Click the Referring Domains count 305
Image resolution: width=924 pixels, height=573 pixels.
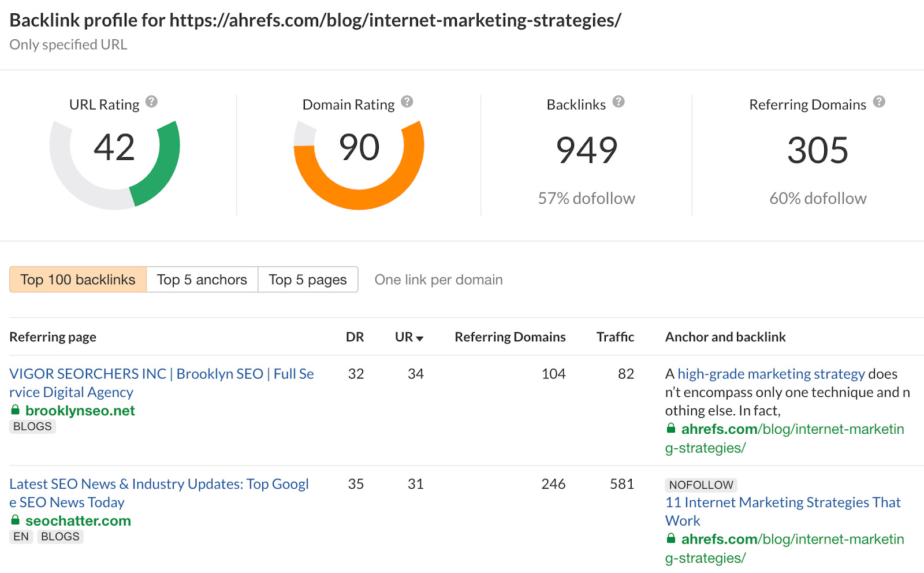click(818, 150)
